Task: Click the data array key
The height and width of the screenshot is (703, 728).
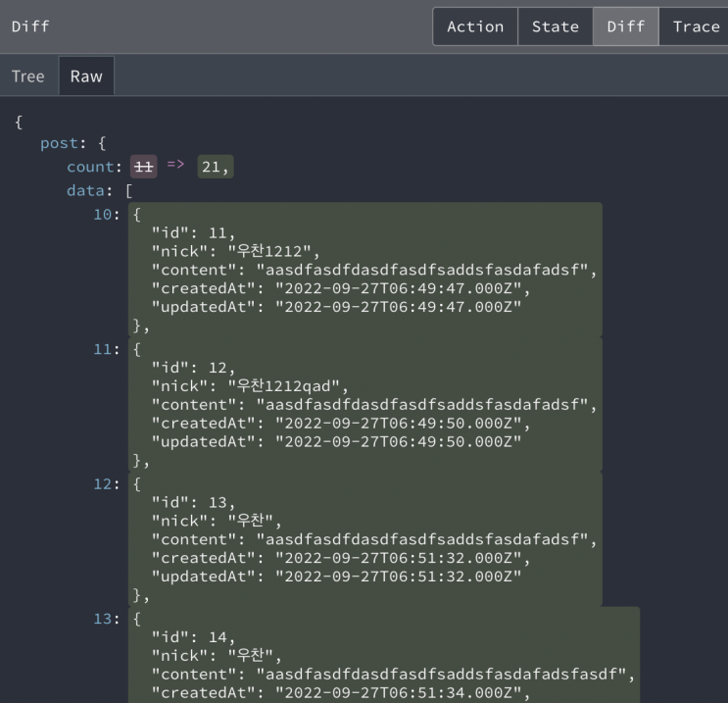Action: tap(85, 190)
